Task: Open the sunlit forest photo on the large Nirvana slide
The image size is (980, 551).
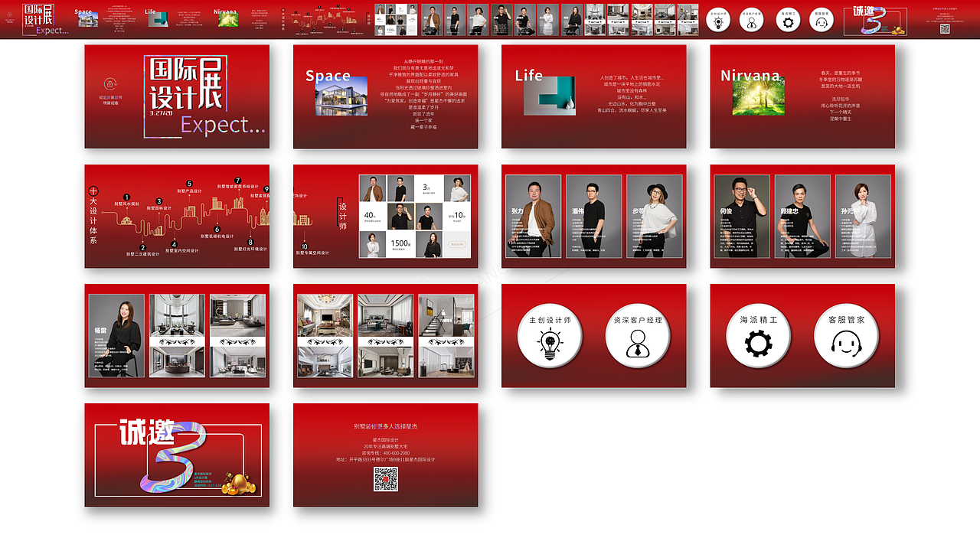Action: 758,96
